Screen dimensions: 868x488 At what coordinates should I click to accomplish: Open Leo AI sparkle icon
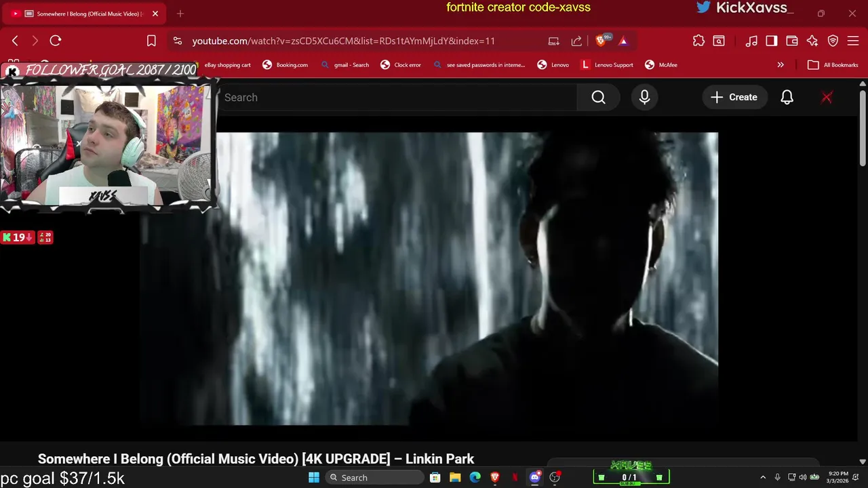tap(812, 41)
